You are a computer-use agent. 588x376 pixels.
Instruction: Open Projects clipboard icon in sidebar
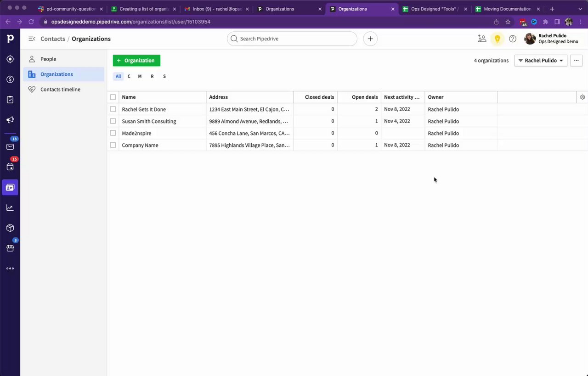(x=10, y=100)
